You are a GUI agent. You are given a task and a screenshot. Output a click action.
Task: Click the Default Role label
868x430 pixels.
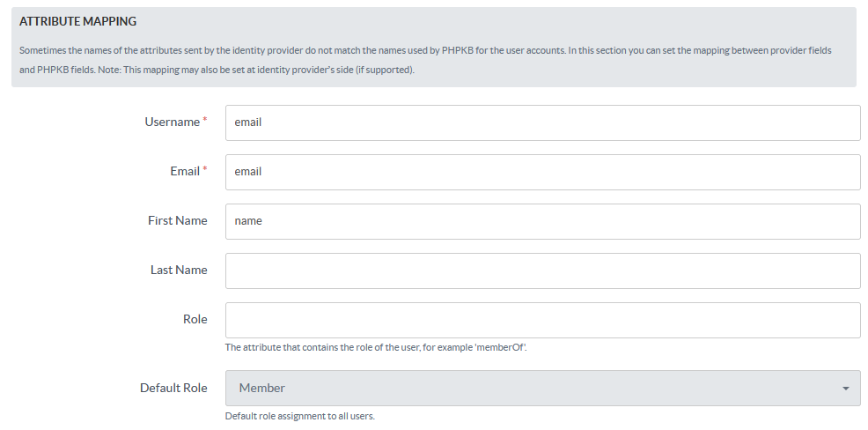(173, 389)
